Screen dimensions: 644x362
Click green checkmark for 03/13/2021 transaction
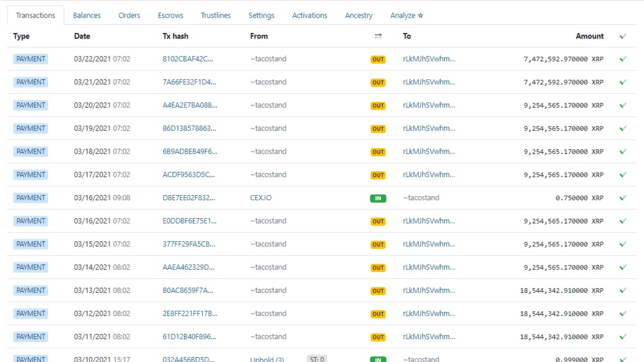[x=623, y=290]
